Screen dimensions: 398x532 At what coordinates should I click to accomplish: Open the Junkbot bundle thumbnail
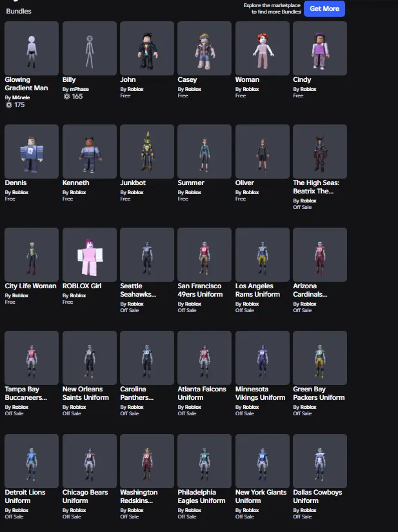pos(147,152)
